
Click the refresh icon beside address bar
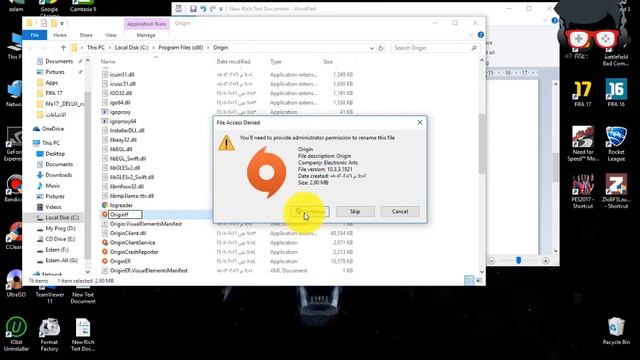coord(381,48)
